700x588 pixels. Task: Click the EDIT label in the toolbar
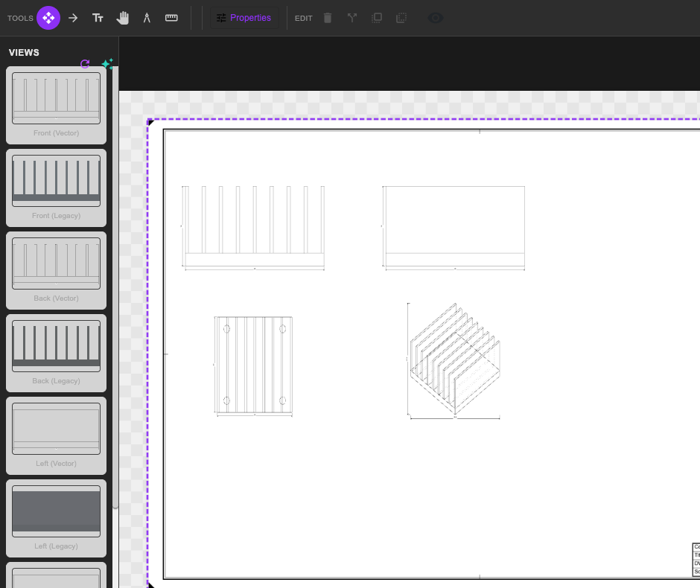coord(303,18)
